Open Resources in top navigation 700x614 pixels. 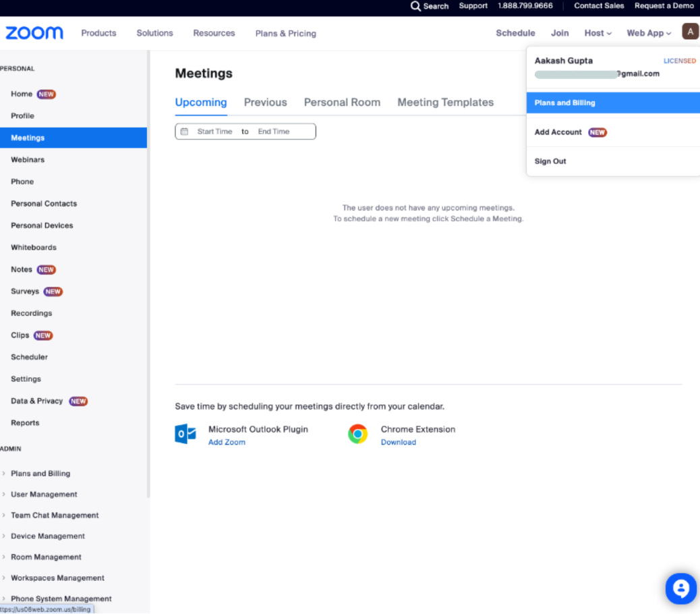click(214, 33)
